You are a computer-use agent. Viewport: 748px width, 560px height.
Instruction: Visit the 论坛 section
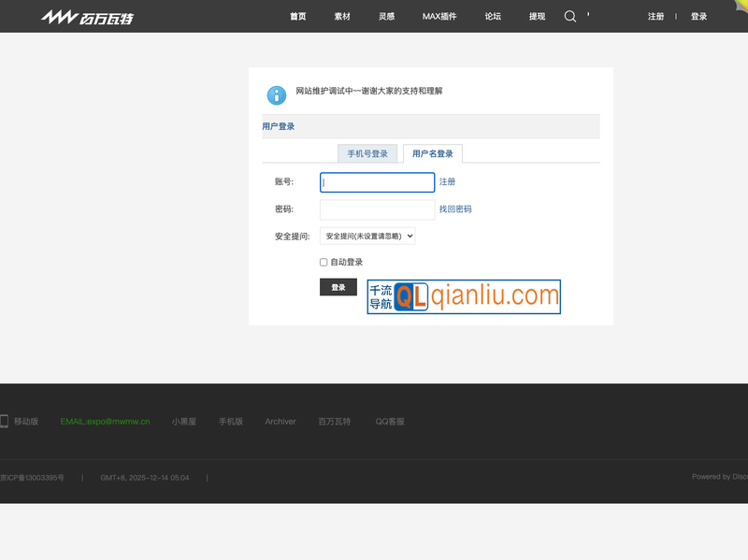coord(493,17)
